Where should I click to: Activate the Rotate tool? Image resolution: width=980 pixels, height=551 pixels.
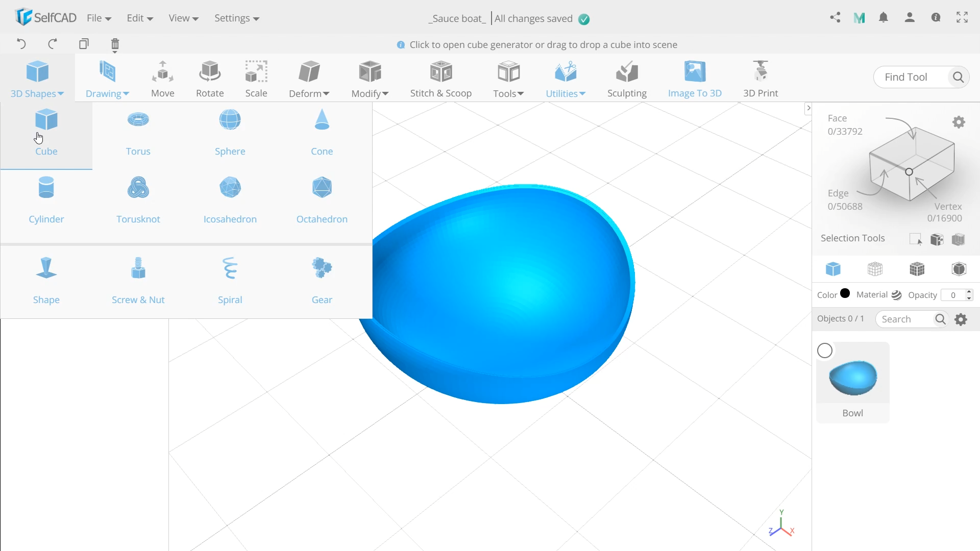click(210, 79)
